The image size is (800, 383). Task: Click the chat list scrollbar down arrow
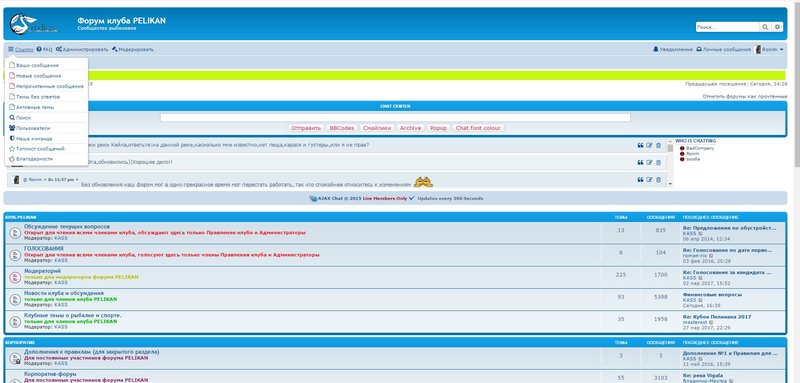click(x=670, y=184)
